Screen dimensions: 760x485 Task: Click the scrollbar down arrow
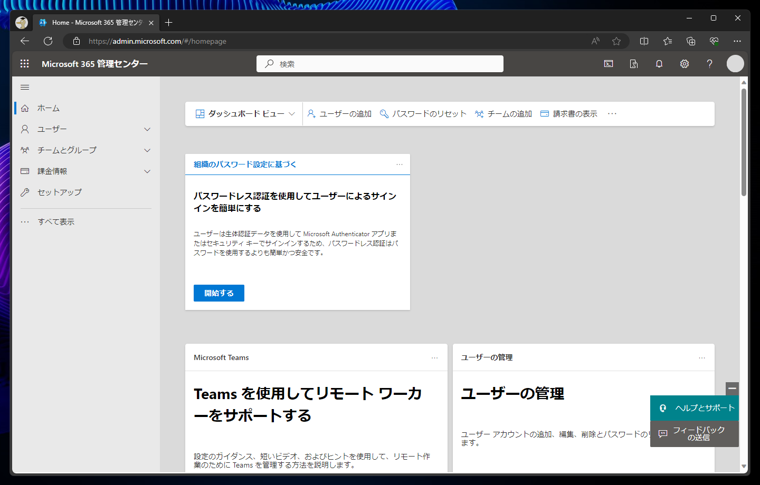(x=744, y=467)
